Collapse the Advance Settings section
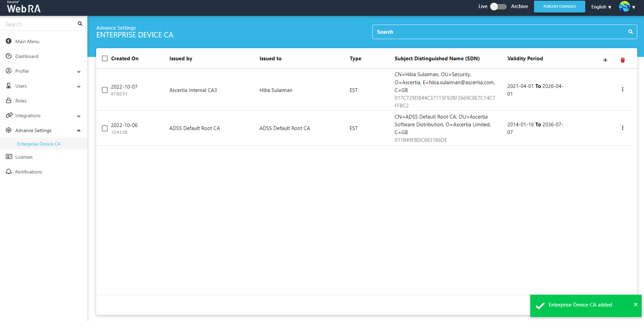The height and width of the screenshot is (321, 644). click(79, 131)
